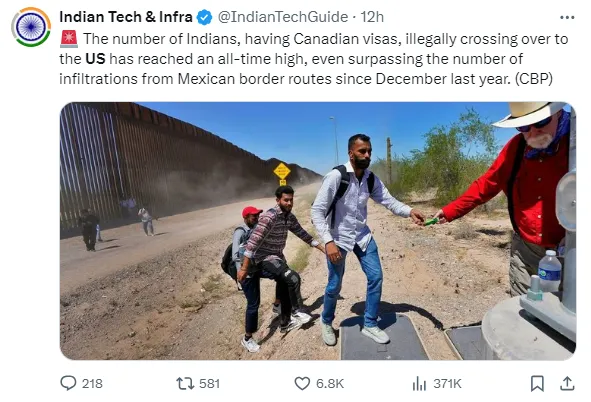Click the 581 reposts count
This screenshot has height=402, width=591.
(209, 384)
